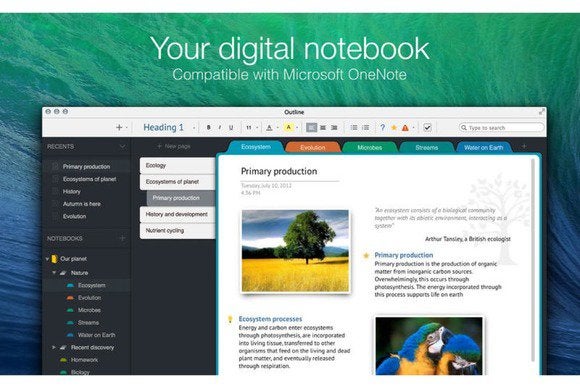This screenshot has width=580, height=388.
Task: Expand the Recent discovery group
Action: pos(54,347)
